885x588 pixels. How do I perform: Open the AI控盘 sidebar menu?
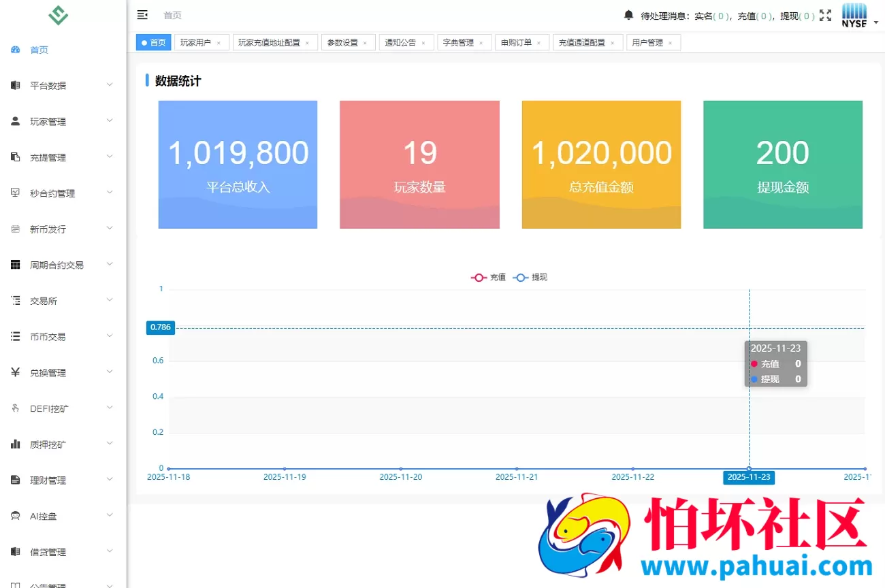tap(63, 516)
